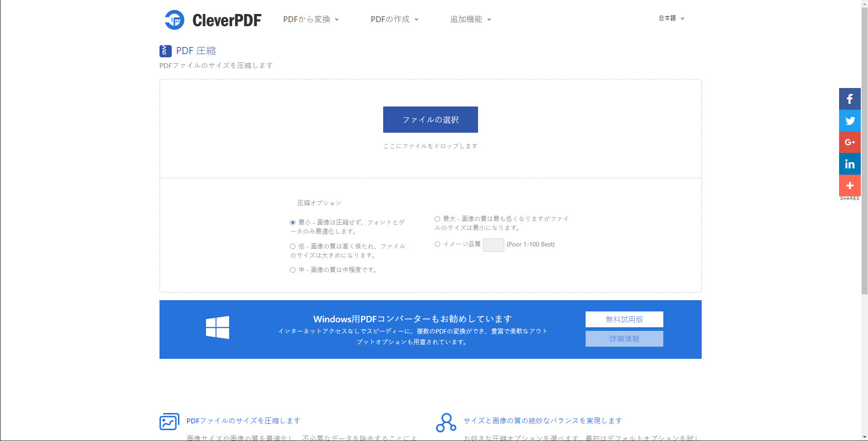This screenshot has height=441, width=868.
Task: Choose the 中 image quality option
Action: [x=293, y=270]
